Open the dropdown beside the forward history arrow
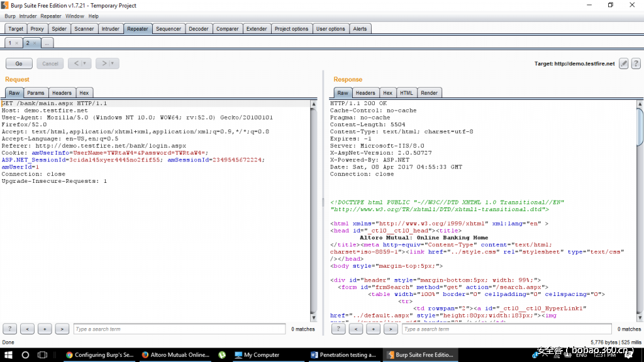The height and width of the screenshot is (362, 644). 111,63
